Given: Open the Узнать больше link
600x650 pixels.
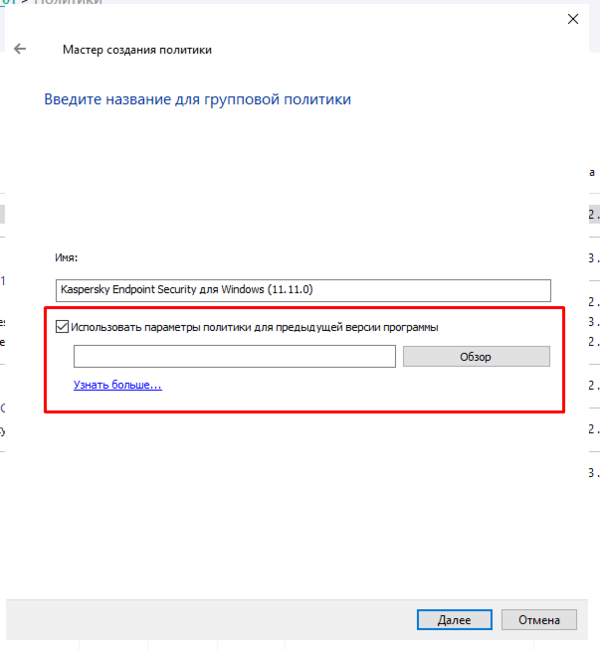Looking at the screenshot, I should 117,385.
